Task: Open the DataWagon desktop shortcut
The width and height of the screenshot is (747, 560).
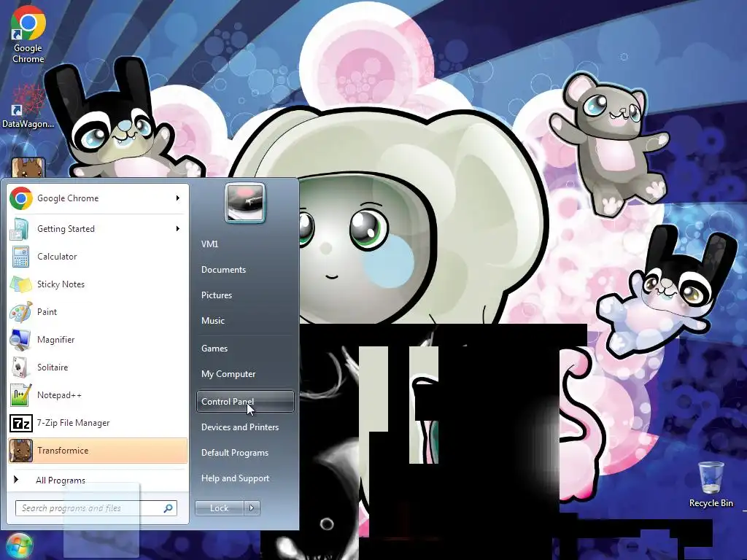Action: [28, 106]
